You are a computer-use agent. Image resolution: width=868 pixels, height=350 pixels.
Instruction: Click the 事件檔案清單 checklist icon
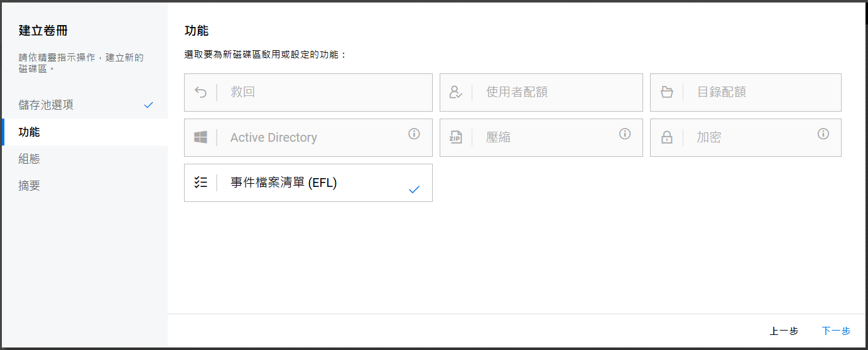point(200,183)
